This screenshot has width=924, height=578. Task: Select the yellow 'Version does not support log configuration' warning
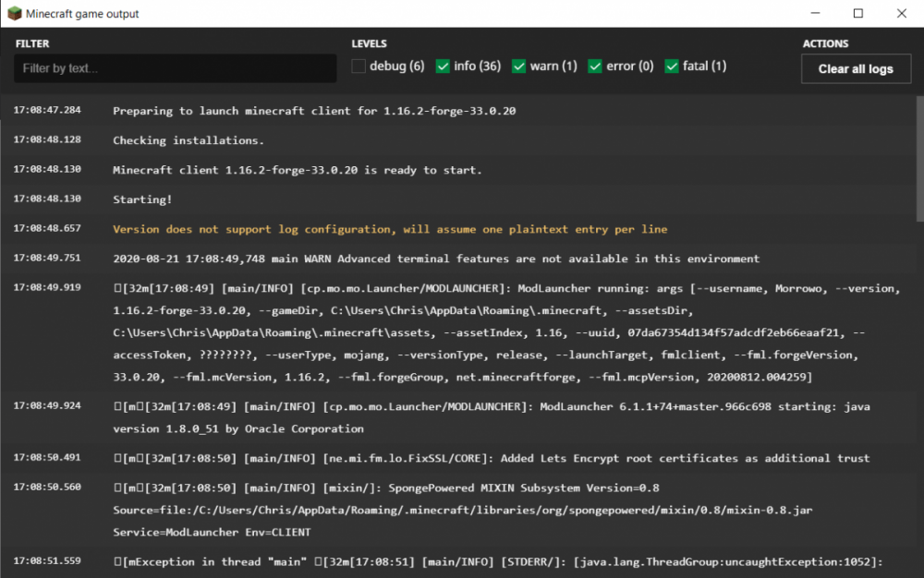389,229
